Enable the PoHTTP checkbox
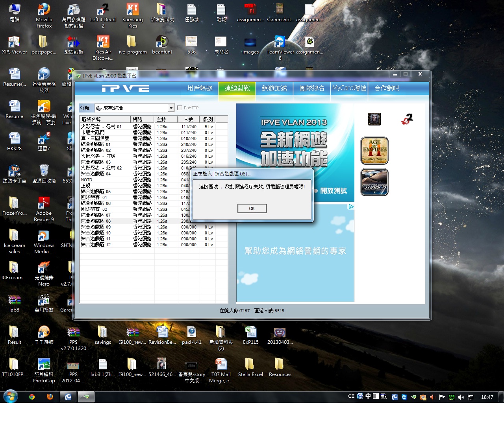This screenshot has width=504, height=437. [180, 108]
